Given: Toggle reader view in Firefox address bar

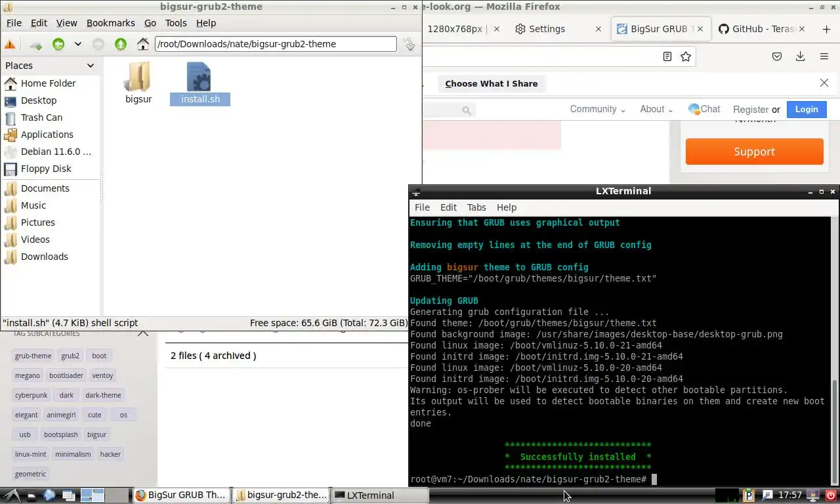Looking at the screenshot, I should (667, 56).
